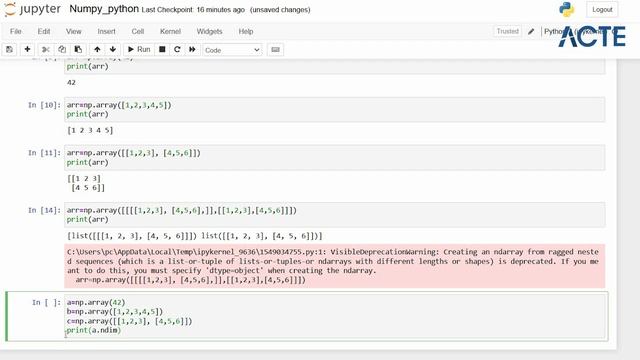Screen dimensions: 640x360
Task: Insert a cell below with the plus icon
Action: pyautogui.click(x=27, y=49)
